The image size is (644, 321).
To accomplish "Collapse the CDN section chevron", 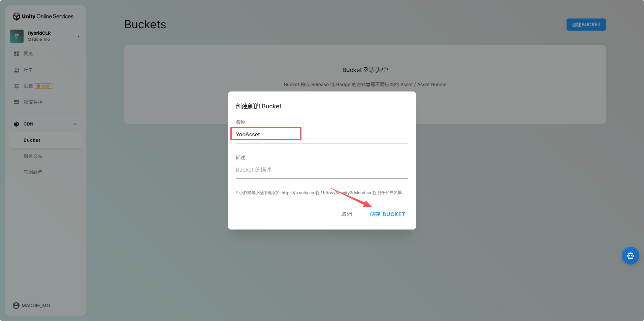I will click(75, 124).
